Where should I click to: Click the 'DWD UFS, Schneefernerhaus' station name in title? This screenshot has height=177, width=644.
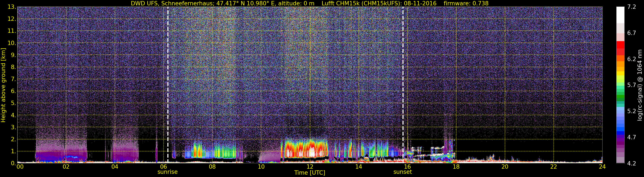pos(172,3)
